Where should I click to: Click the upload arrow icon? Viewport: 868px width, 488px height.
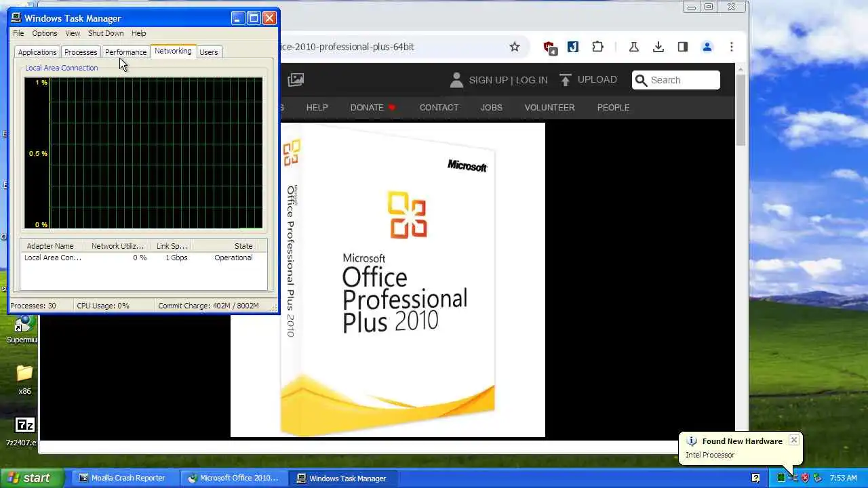click(566, 80)
